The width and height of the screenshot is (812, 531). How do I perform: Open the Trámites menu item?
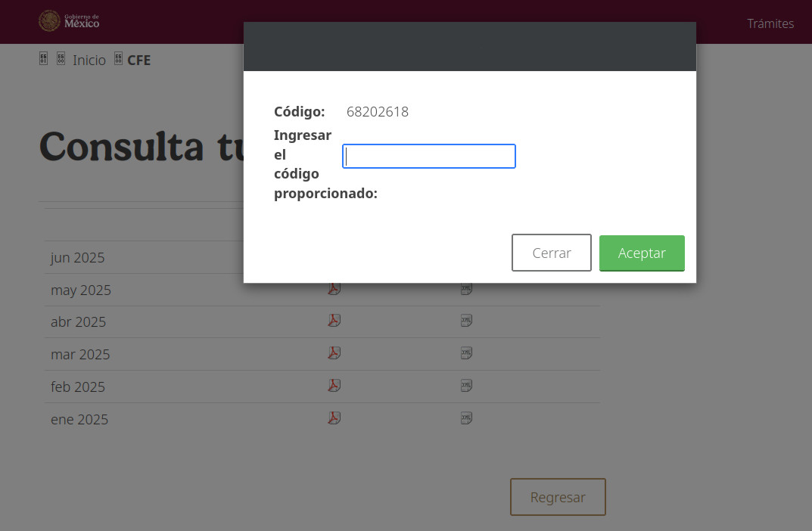pos(770,23)
